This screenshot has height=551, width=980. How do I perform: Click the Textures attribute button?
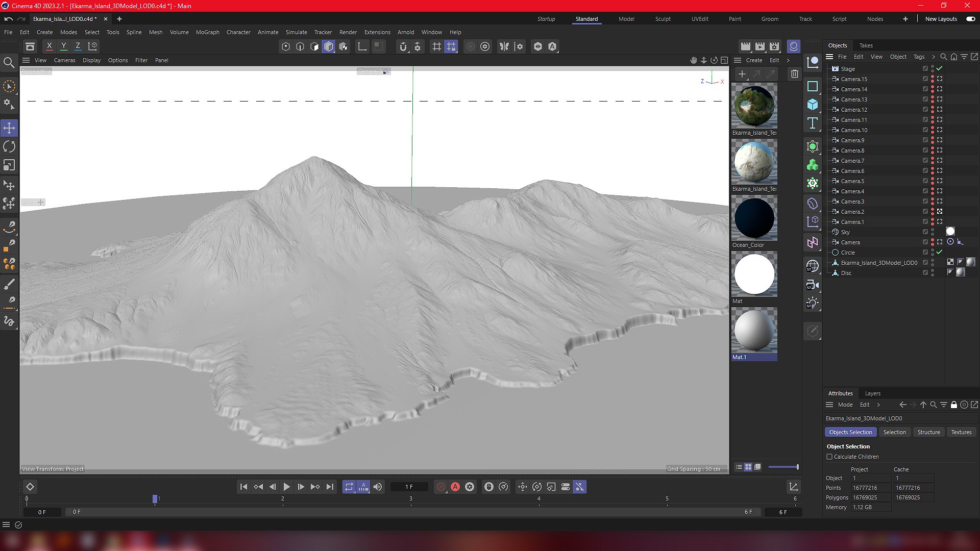pos(961,432)
